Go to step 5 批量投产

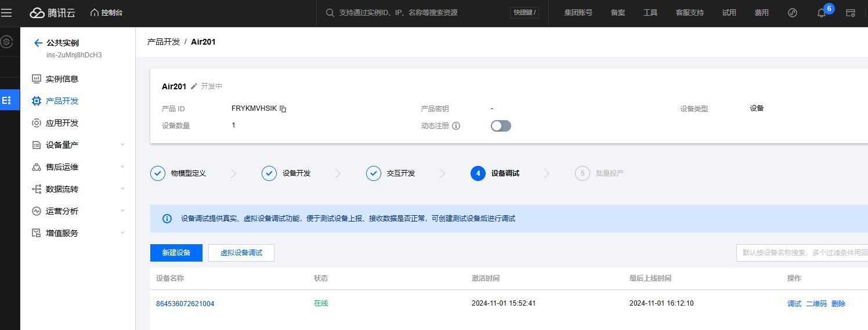[599, 173]
